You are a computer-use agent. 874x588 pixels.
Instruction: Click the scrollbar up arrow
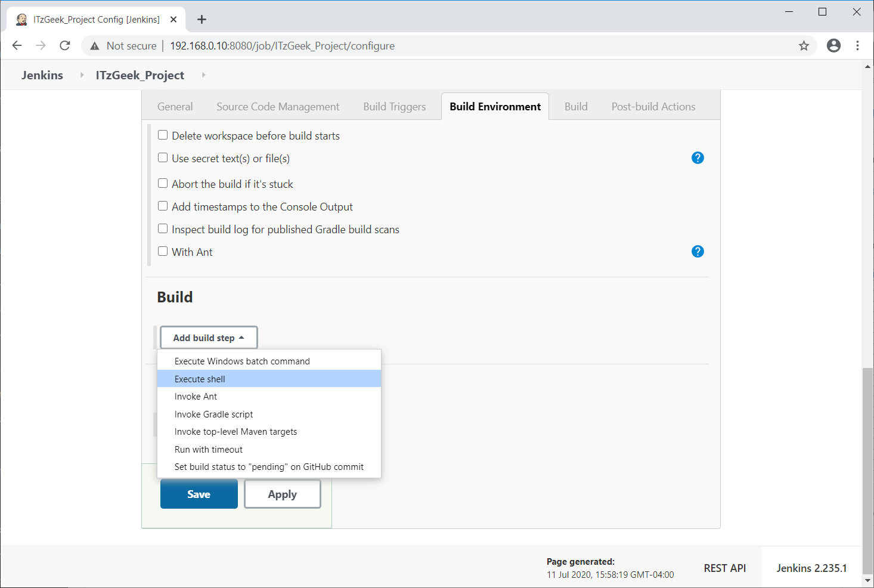click(867, 66)
